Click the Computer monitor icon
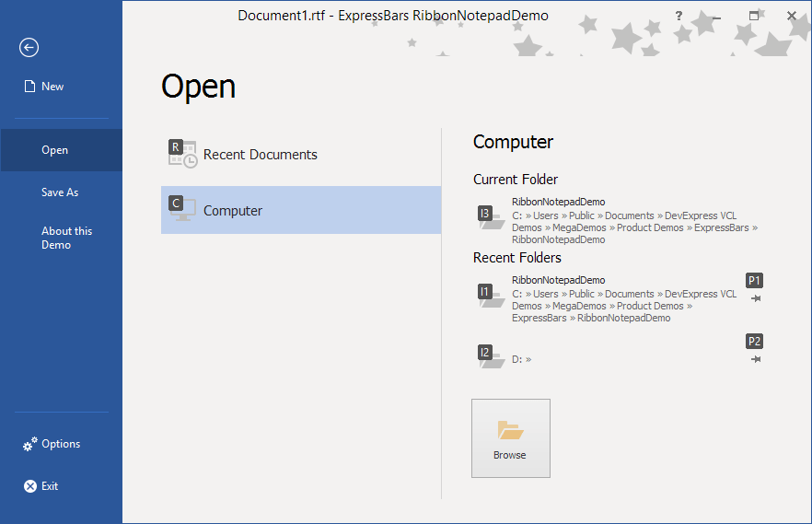 tap(182, 209)
